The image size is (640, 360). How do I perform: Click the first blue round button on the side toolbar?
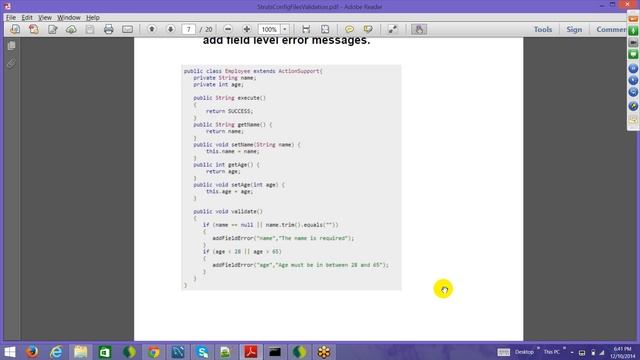tap(633, 68)
